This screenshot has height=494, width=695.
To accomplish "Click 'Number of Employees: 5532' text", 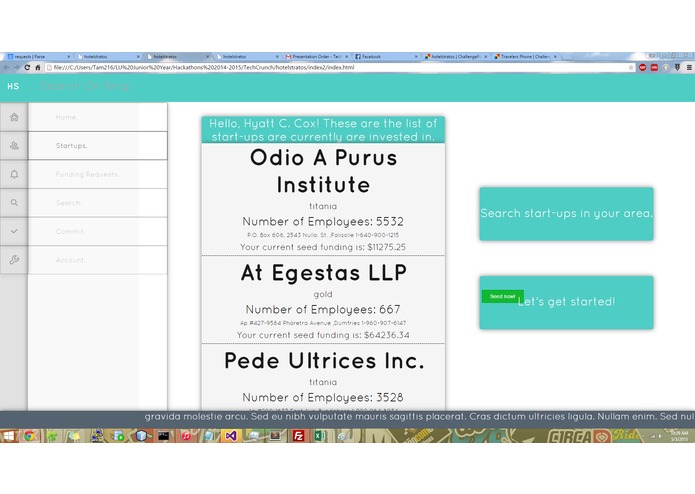I will 323,222.
